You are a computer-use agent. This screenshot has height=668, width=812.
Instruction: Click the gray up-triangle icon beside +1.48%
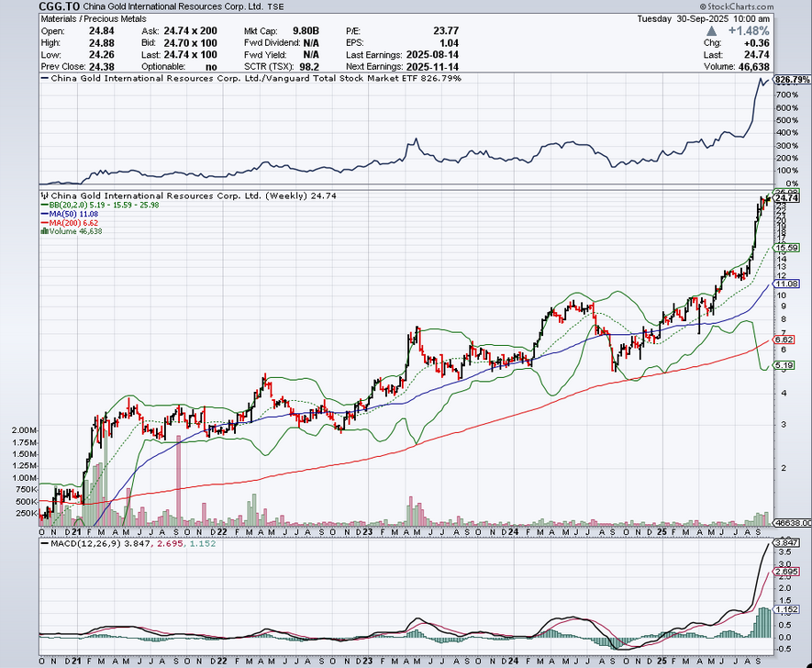[x=712, y=31]
